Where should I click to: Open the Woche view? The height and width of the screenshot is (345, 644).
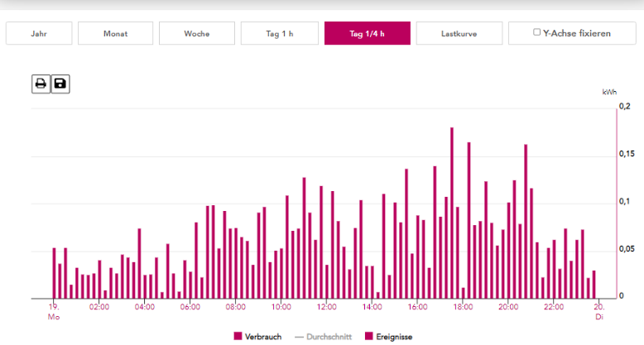coord(196,34)
